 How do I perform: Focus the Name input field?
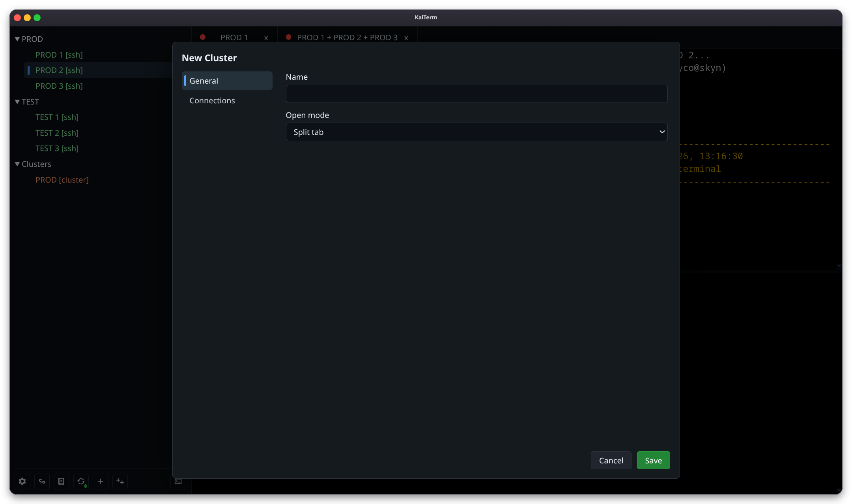click(x=476, y=94)
